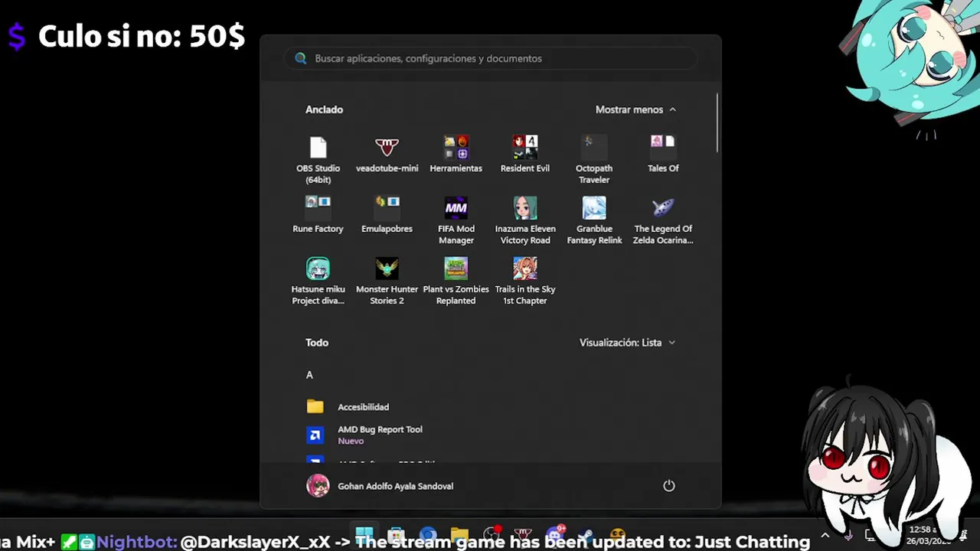Open the Rune Factory pinned folder
This screenshot has height=551, width=980.
[x=318, y=216]
